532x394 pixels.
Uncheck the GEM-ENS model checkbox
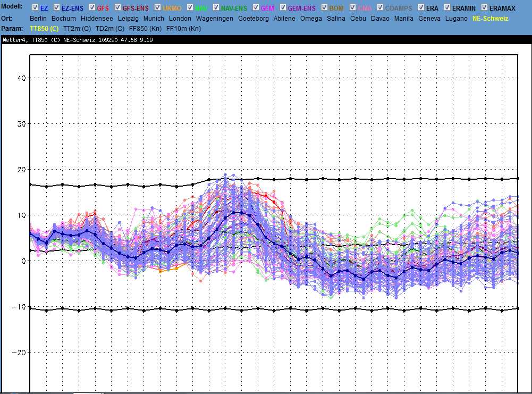pos(282,9)
